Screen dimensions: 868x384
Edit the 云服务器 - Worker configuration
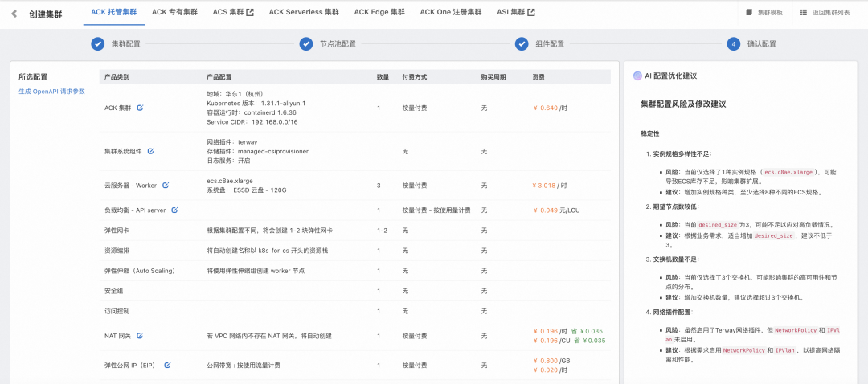pyautogui.click(x=166, y=186)
